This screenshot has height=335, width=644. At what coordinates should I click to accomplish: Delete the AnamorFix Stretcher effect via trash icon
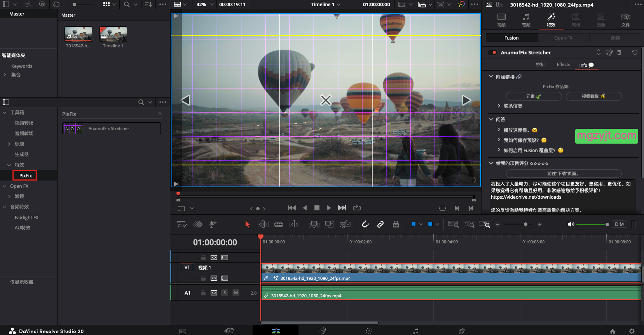coord(619,52)
